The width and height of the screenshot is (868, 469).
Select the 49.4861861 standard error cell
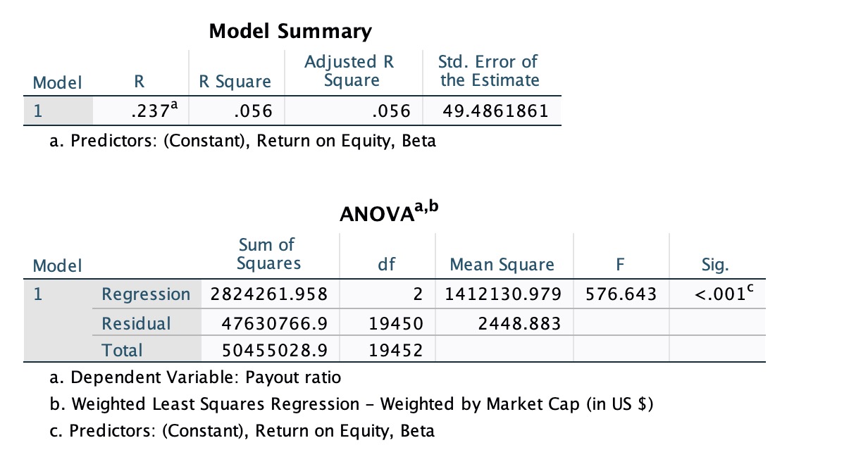coord(494,111)
